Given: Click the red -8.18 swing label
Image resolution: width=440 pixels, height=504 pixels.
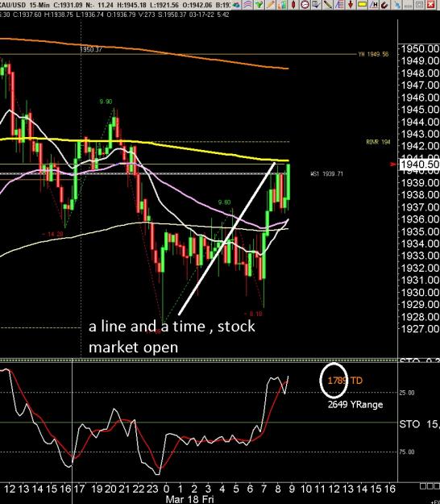Looking at the screenshot, I should coord(253,314).
